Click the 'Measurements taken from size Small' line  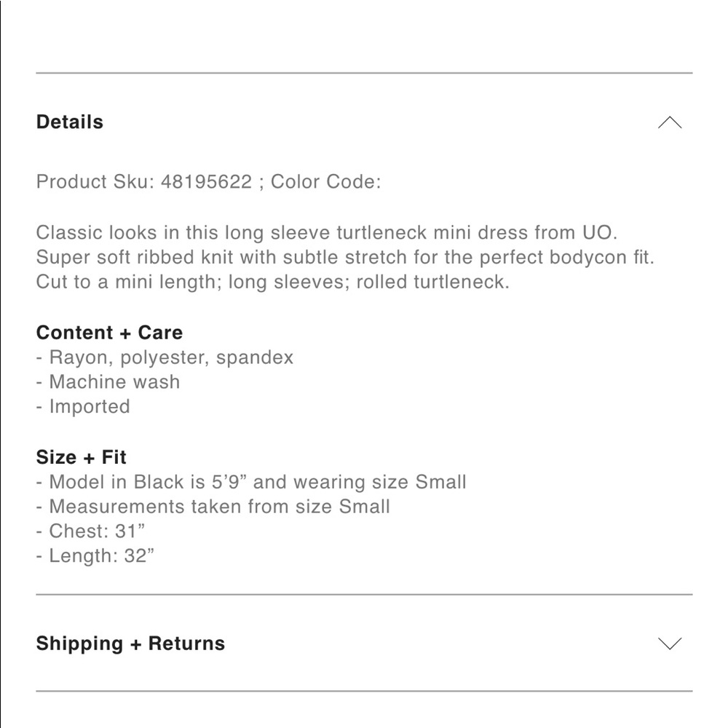(219, 507)
